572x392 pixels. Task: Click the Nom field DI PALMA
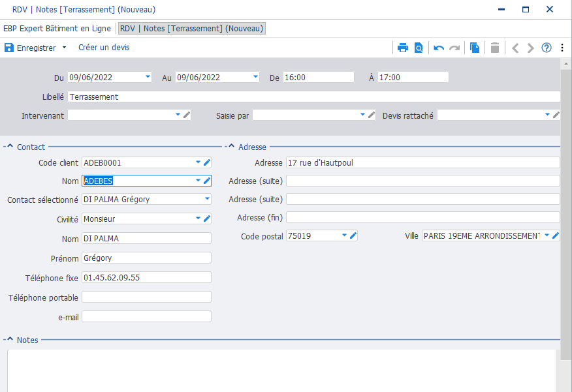click(146, 238)
